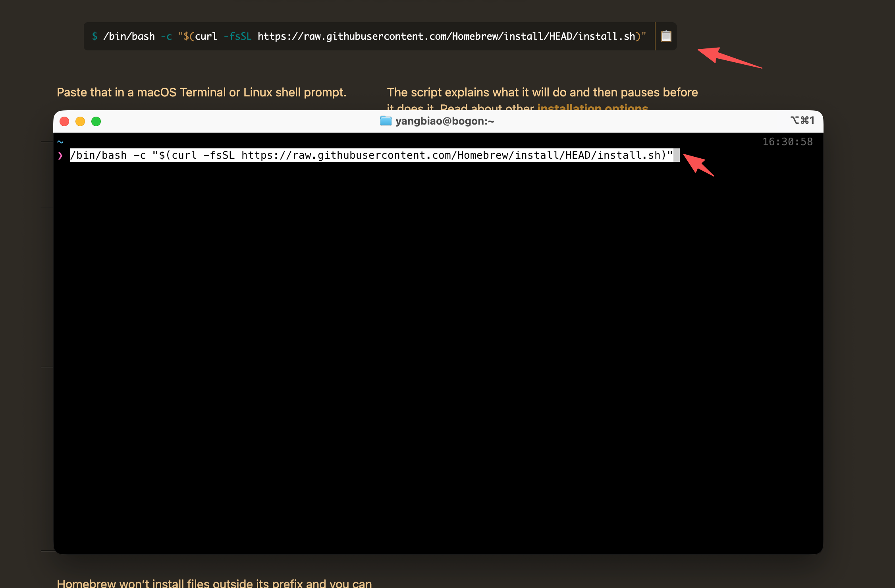The width and height of the screenshot is (895, 588).
Task: Open the installation options link
Action: click(592, 107)
